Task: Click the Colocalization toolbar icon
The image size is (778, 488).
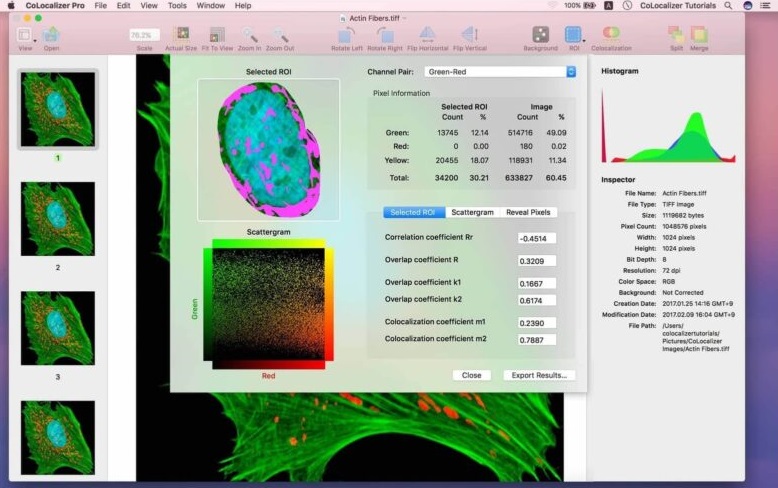Action: pos(611,33)
